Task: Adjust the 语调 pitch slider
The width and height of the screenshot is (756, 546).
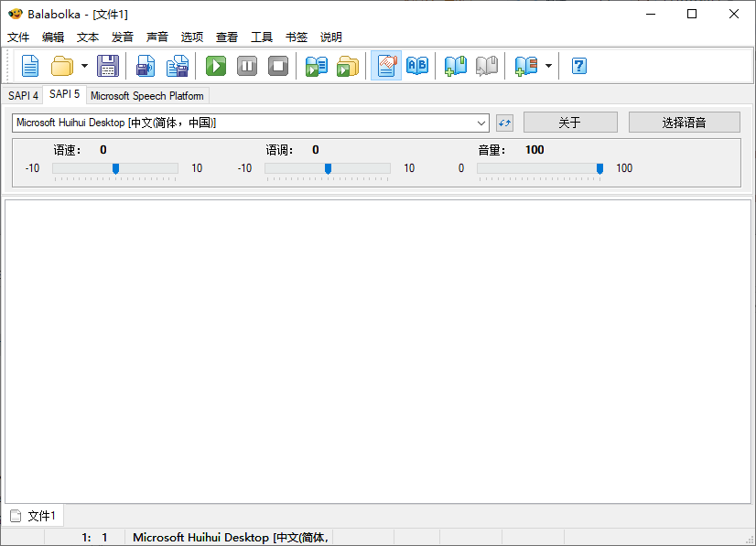Action: coord(328,168)
